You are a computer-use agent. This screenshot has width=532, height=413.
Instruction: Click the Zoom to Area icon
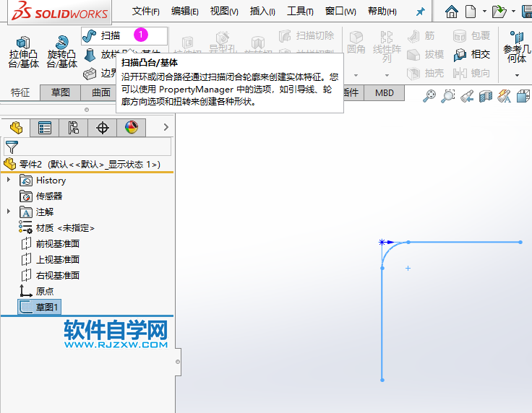tap(448, 96)
